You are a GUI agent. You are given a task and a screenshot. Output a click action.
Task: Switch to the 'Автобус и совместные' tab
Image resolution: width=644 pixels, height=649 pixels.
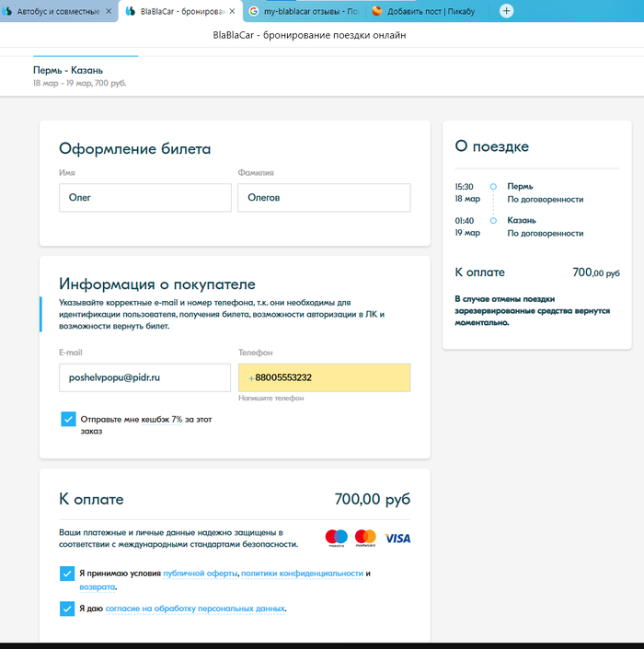pyautogui.click(x=58, y=11)
